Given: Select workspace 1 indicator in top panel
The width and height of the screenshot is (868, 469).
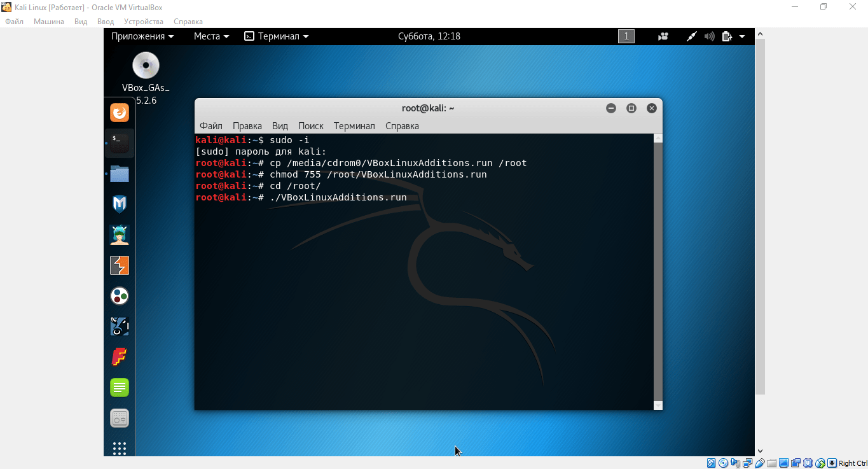Looking at the screenshot, I should point(626,36).
